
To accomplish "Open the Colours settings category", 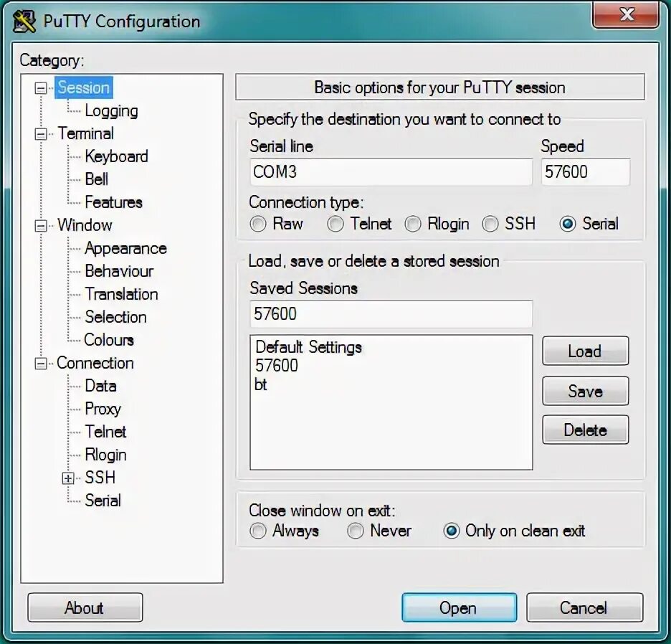I will 109,340.
